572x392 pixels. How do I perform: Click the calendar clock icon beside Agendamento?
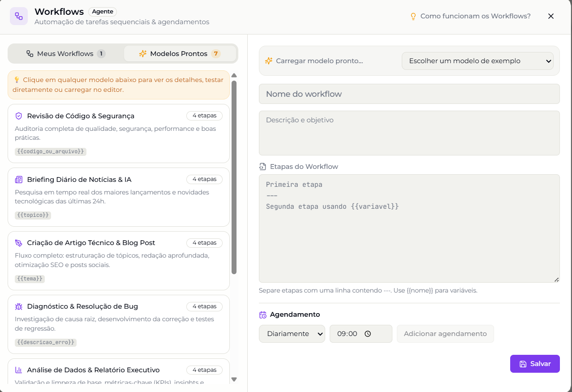click(x=263, y=315)
